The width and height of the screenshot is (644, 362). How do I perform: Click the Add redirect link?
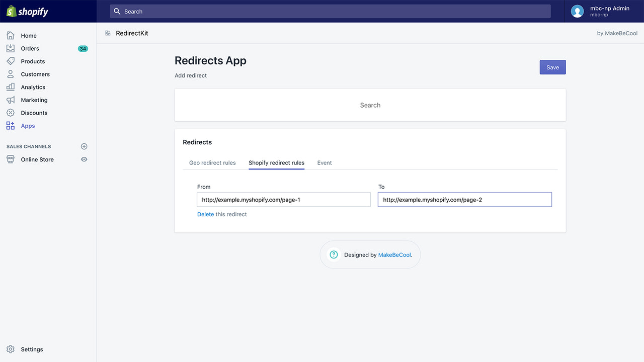[190, 75]
